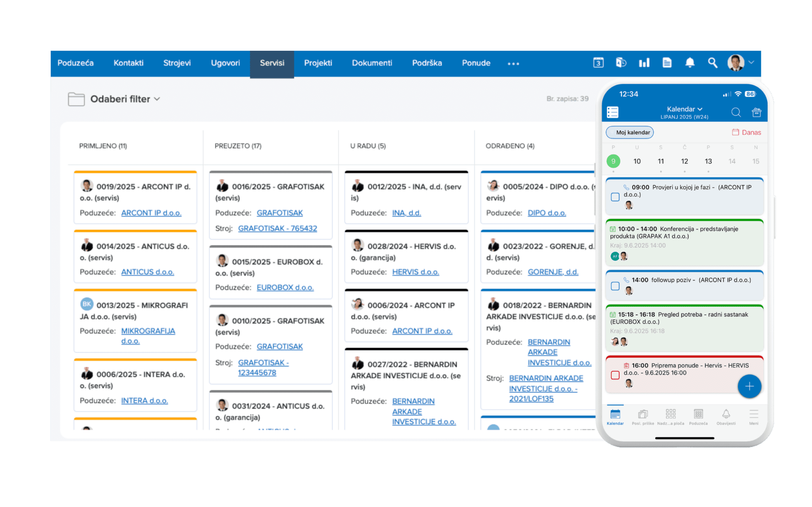Click the currency exchange icon in toolbar
The height and width of the screenshot is (507, 812).
tap(621, 63)
